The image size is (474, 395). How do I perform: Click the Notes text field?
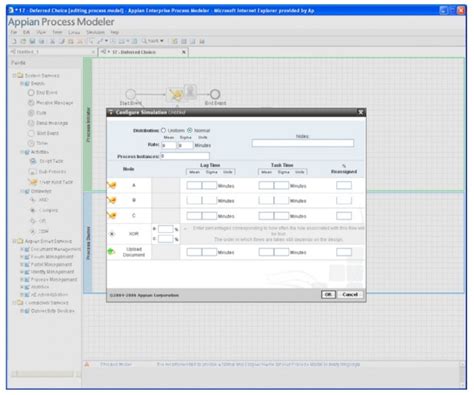(x=303, y=143)
